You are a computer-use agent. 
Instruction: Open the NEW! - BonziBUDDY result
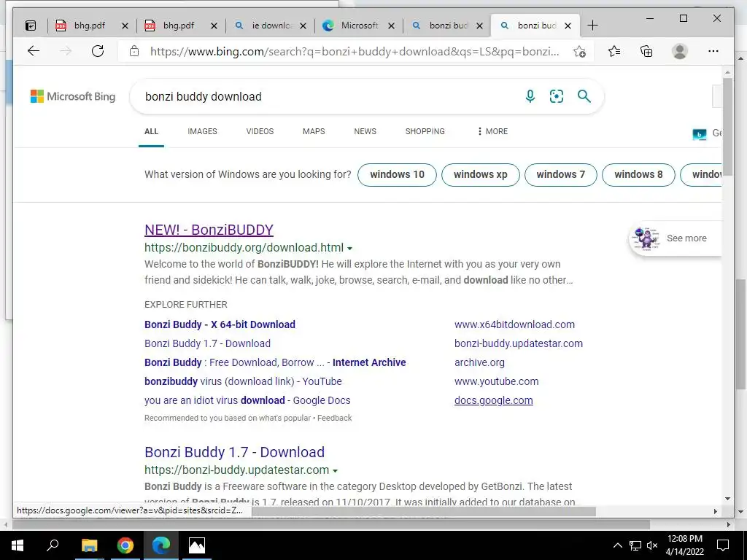[209, 230]
